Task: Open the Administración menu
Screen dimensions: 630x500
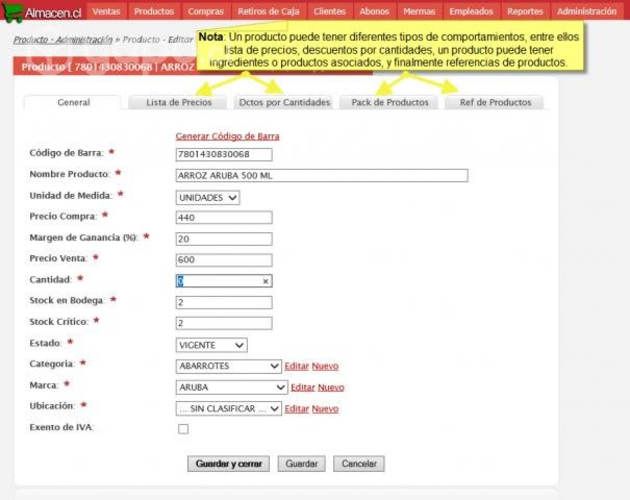Action: 587,11
